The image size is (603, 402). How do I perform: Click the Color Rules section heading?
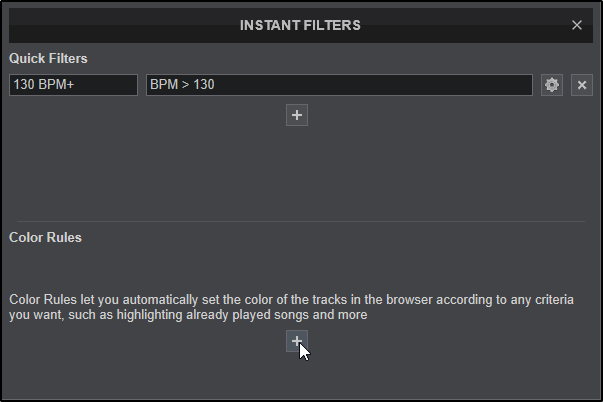pos(45,238)
